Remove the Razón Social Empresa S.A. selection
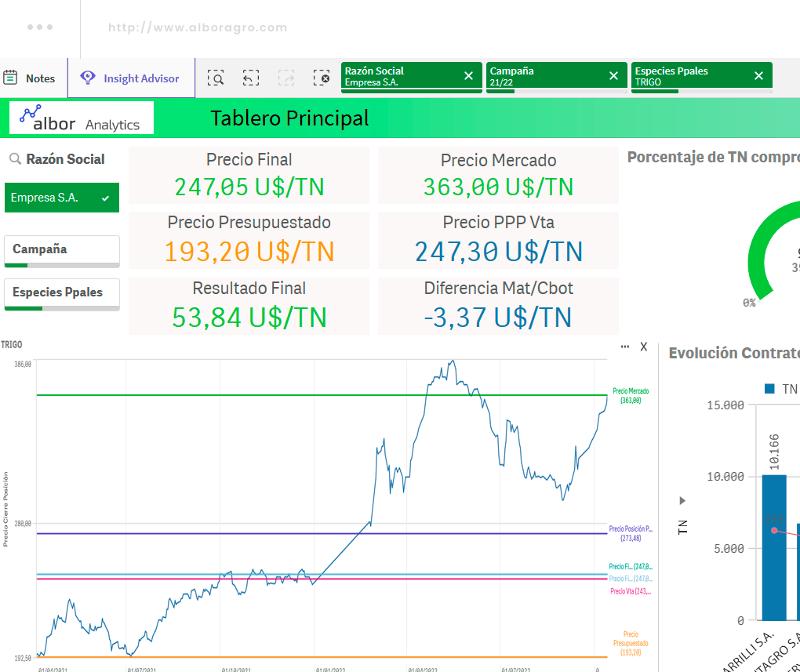800x672 pixels. tap(468, 76)
